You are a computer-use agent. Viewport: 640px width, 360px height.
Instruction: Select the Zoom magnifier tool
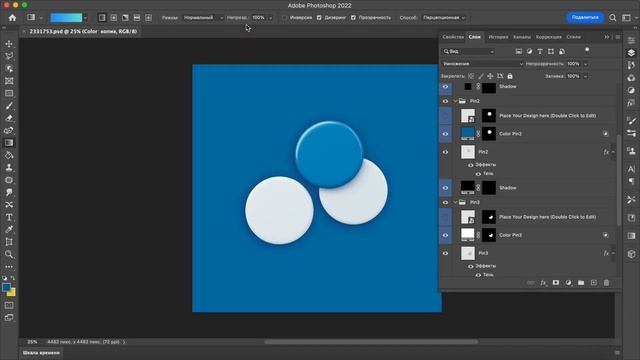tap(9, 254)
